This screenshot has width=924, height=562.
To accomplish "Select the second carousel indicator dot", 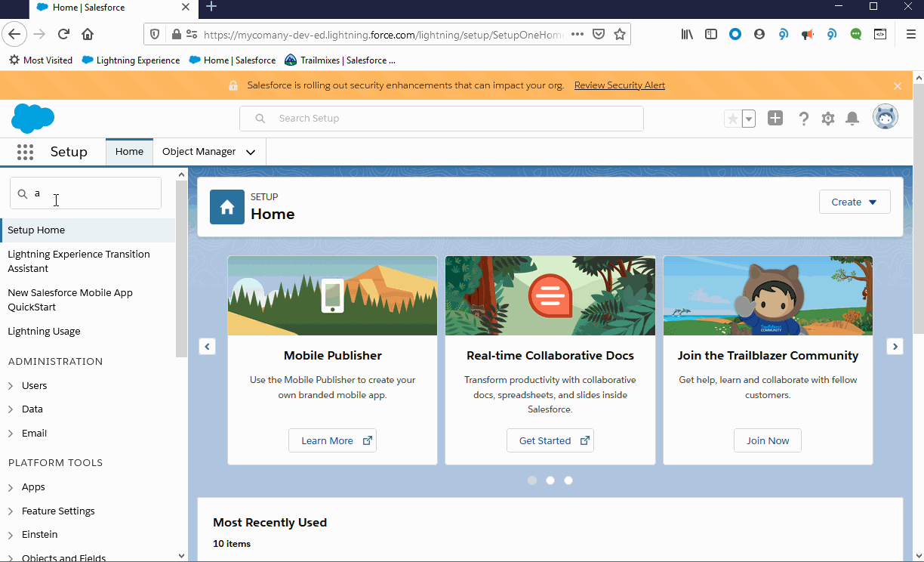I will click(x=550, y=480).
